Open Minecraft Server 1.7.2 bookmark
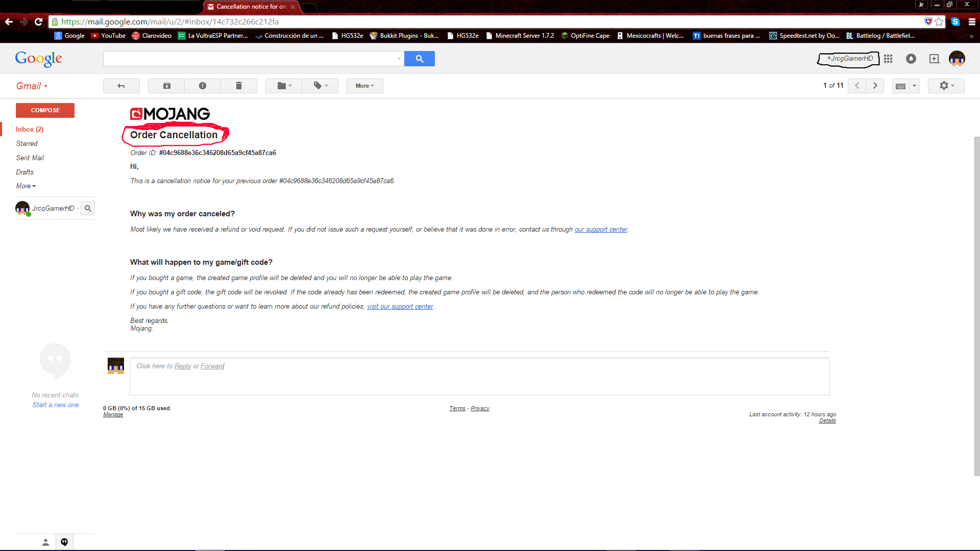Viewport: 980px width, 551px height. tap(520, 36)
